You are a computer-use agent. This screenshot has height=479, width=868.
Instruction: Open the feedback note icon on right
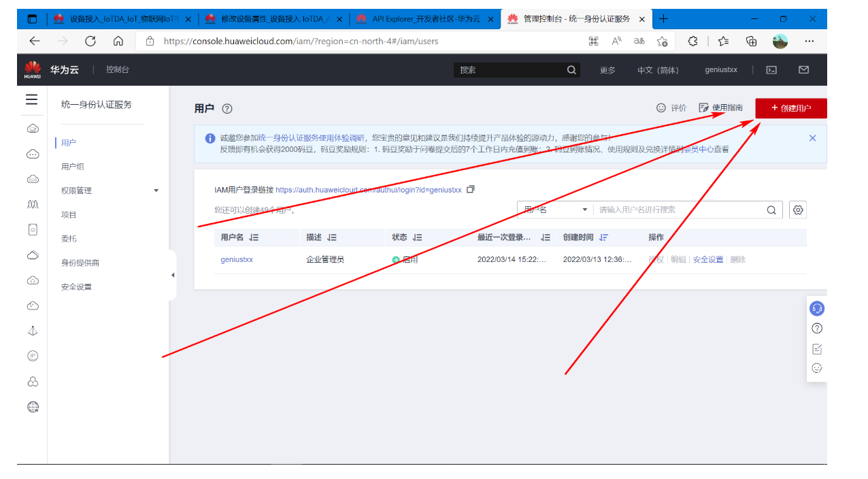click(817, 349)
